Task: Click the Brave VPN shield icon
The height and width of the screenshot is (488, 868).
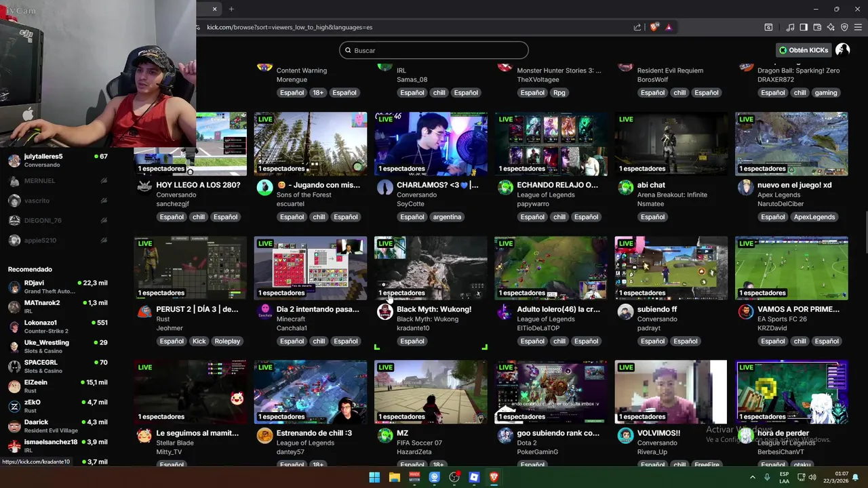Action: pyautogui.click(x=844, y=27)
